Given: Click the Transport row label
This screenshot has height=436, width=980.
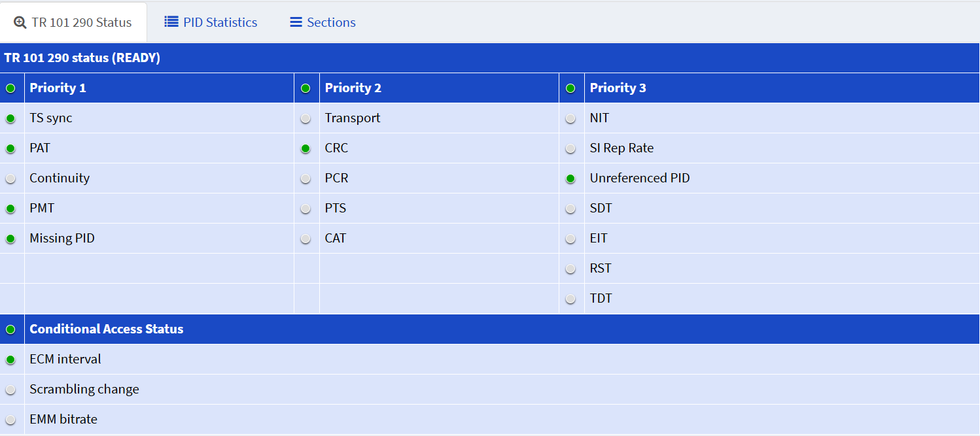Looking at the screenshot, I should tap(353, 118).
